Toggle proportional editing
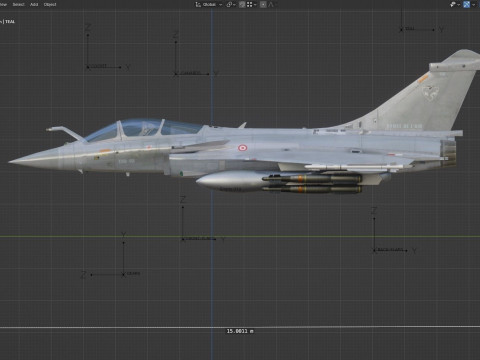 (x=263, y=4)
